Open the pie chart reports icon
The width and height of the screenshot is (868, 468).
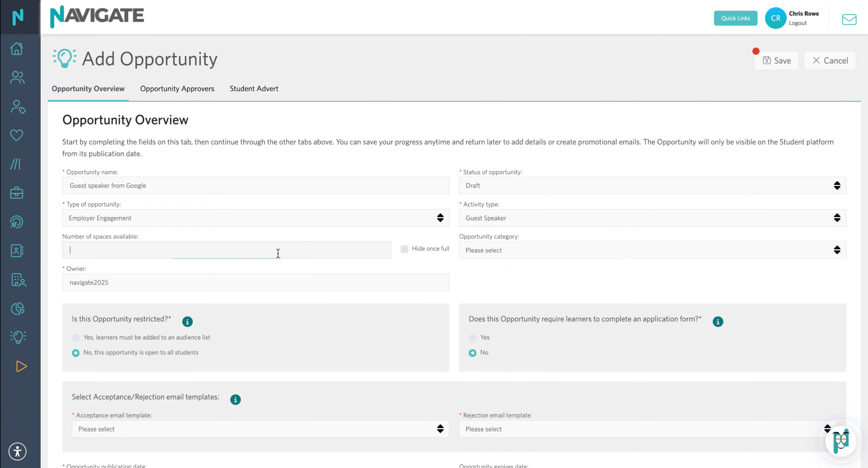[x=18, y=309]
